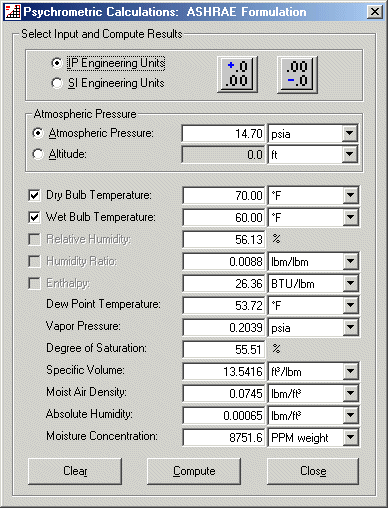Click the altitude field showing 0.0
The image size is (388, 508).
point(223,154)
